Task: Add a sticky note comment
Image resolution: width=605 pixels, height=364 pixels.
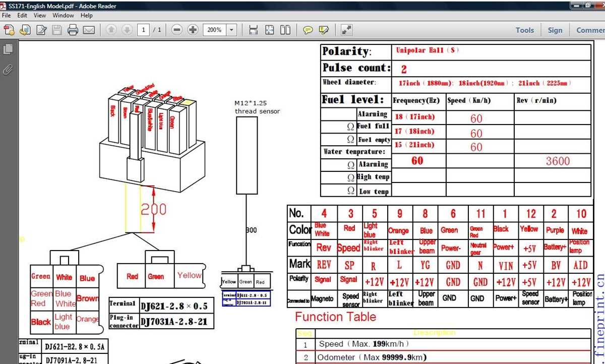Action: coord(308,30)
